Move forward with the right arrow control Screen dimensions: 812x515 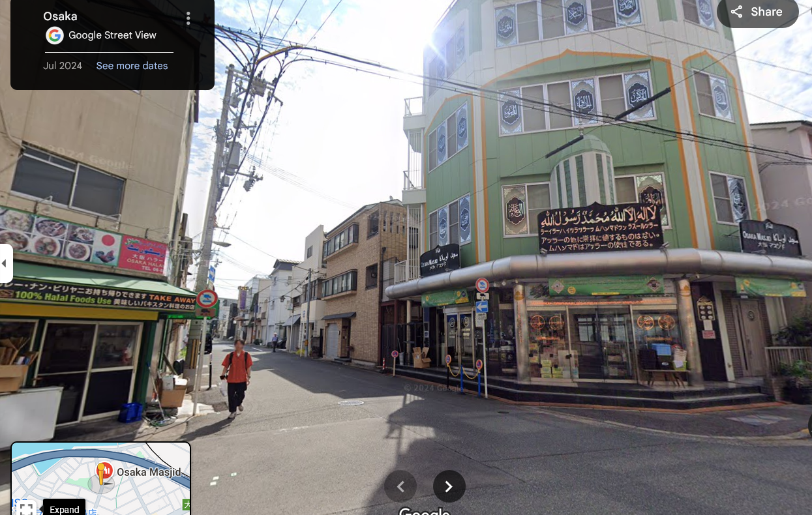[x=449, y=486]
